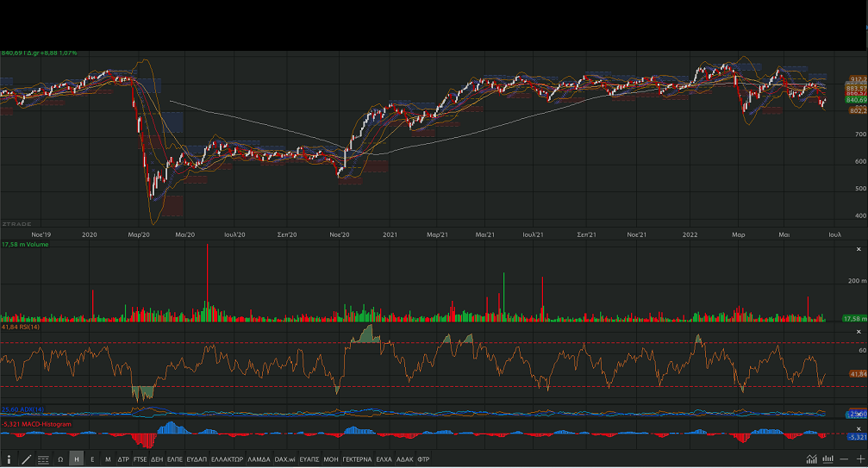
Task: Toggle the H timeframe button
Action: pos(76,459)
